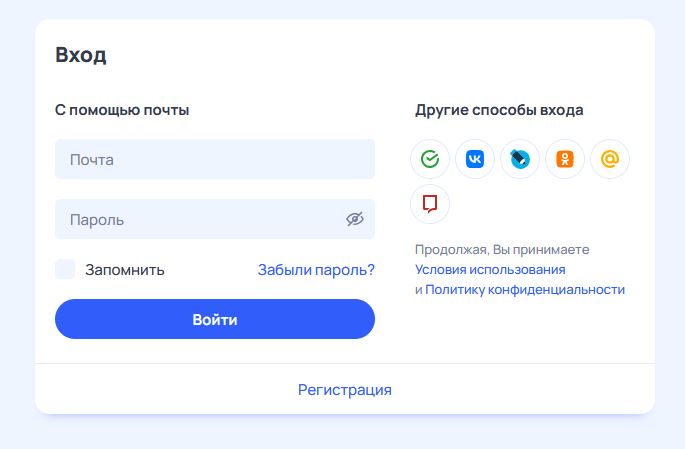Open the Условия использования link
685x449 pixels.
[490, 269]
